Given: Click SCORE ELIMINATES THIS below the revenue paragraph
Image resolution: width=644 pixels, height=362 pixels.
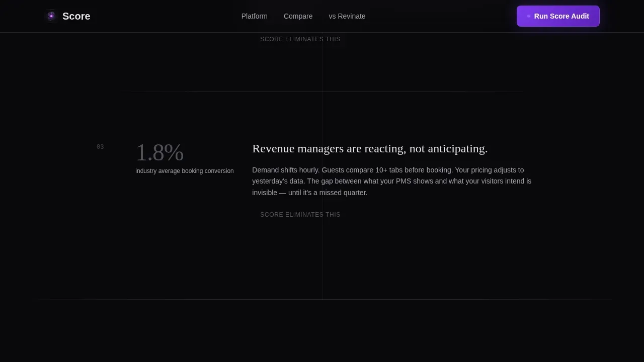Looking at the screenshot, I should pos(300,215).
